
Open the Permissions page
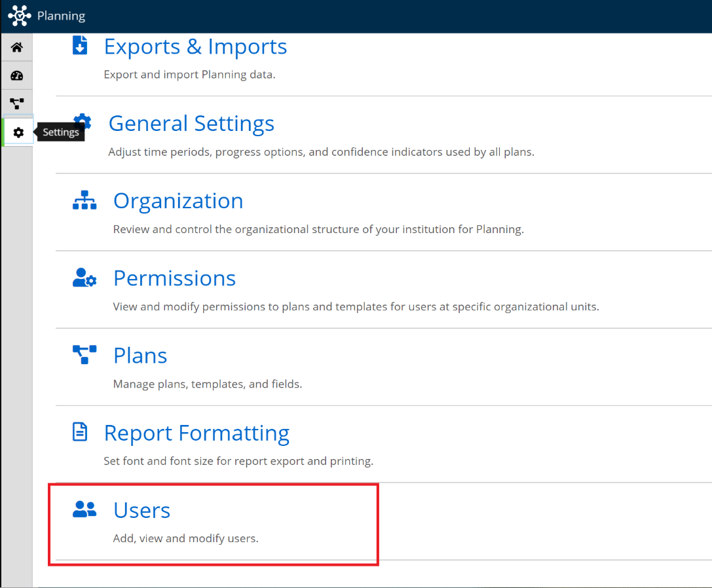[x=174, y=278]
